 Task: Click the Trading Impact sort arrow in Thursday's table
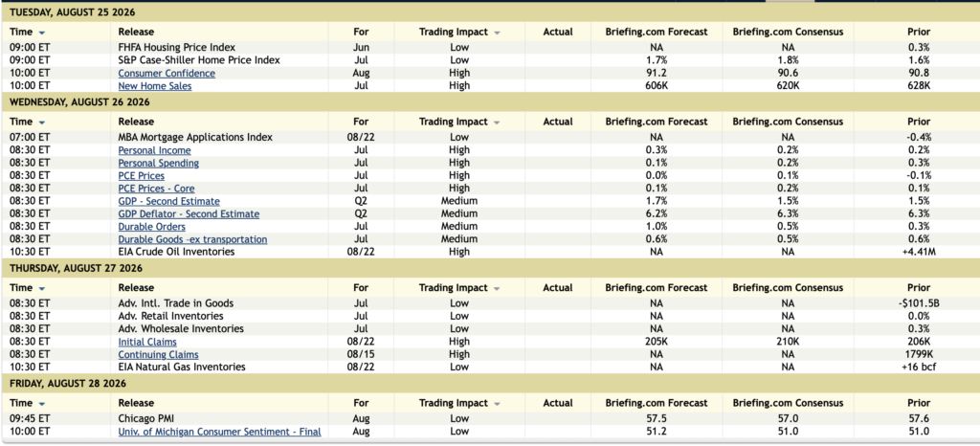point(497,289)
